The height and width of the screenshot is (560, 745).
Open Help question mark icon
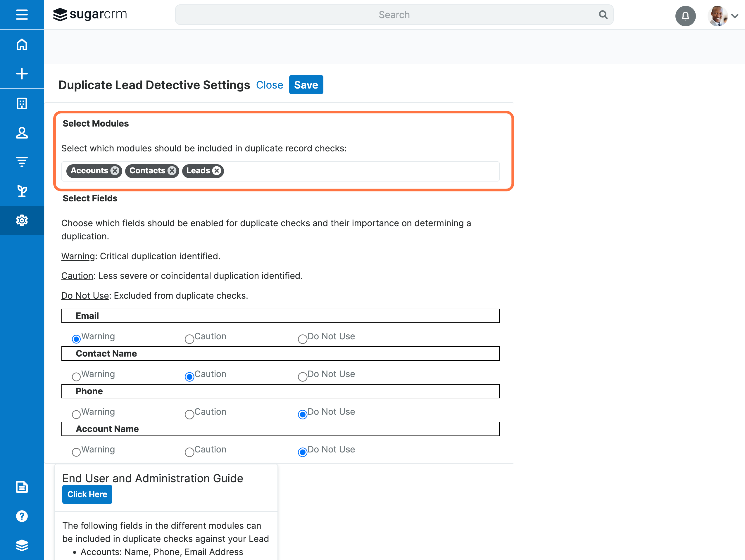click(22, 516)
